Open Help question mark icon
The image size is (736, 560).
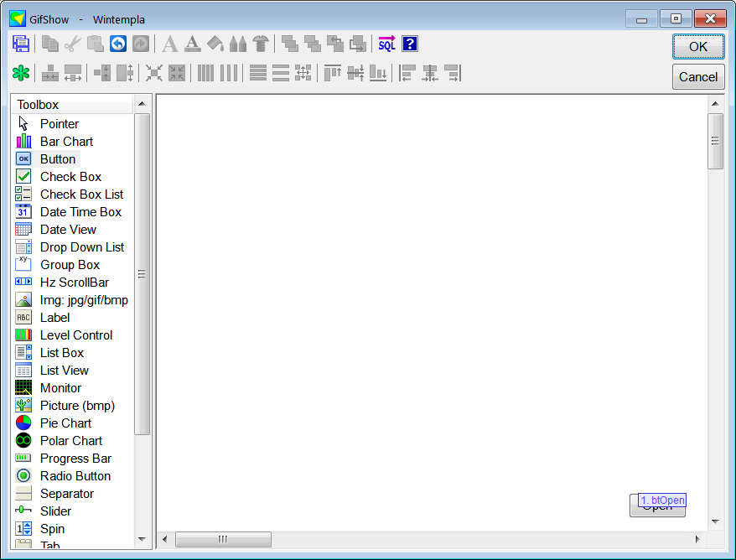click(x=410, y=44)
